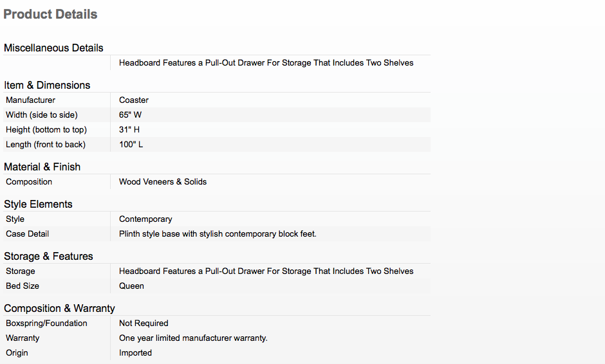Select the Height (bottom to top) row
605x364 pixels.
pyautogui.click(x=217, y=129)
